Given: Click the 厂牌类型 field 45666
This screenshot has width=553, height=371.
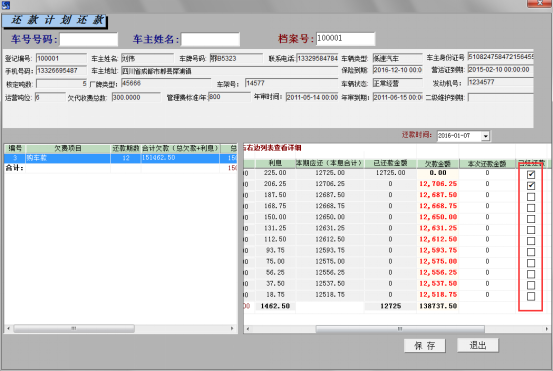Looking at the screenshot, I should coord(166,83).
